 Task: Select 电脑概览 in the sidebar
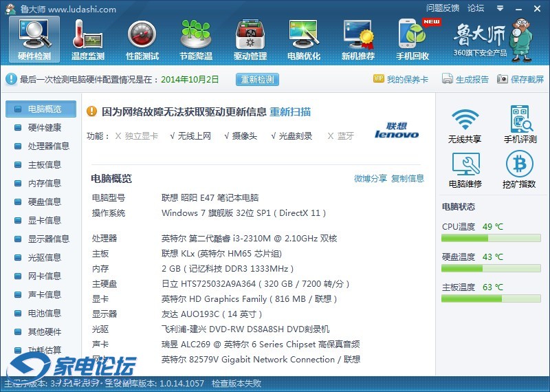pyautogui.click(x=41, y=109)
